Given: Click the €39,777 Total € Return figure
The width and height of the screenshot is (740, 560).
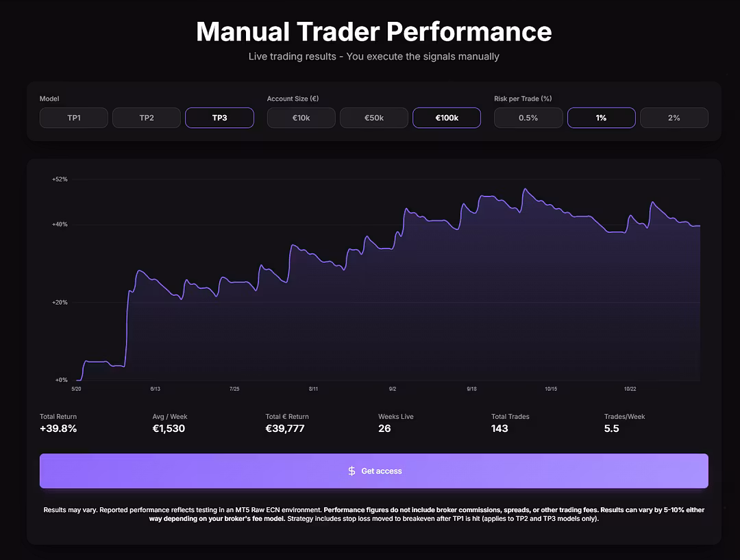Looking at the screenshot, I should coord(285,429).
